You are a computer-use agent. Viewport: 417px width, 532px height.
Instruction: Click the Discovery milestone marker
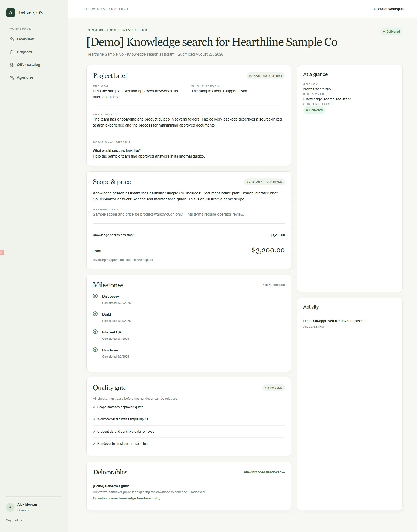[x=95, y=296]
